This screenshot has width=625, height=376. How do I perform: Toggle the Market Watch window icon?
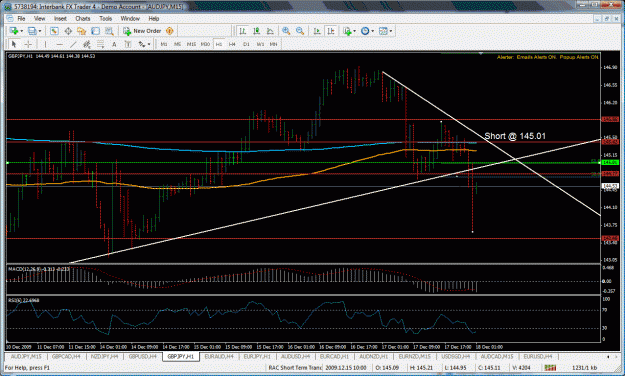[x=54, y=31]
